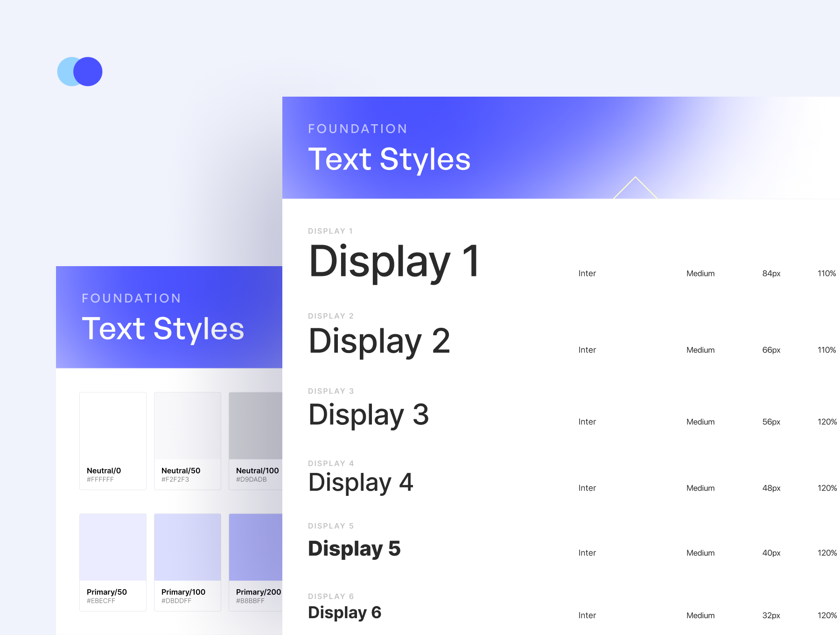
Task: Click the Medium weight label for Display 5
Action: (x=700, y=553)
